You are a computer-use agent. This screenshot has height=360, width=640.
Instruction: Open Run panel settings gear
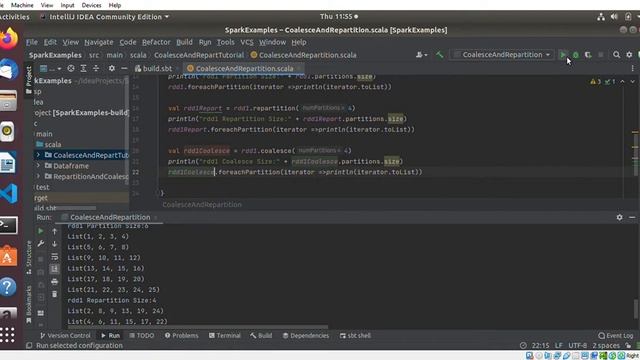pos(620,218)
